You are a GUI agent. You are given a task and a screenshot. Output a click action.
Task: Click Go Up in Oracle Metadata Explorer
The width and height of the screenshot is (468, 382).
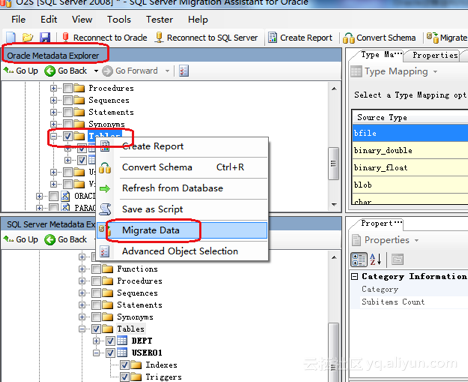[21, 71]
